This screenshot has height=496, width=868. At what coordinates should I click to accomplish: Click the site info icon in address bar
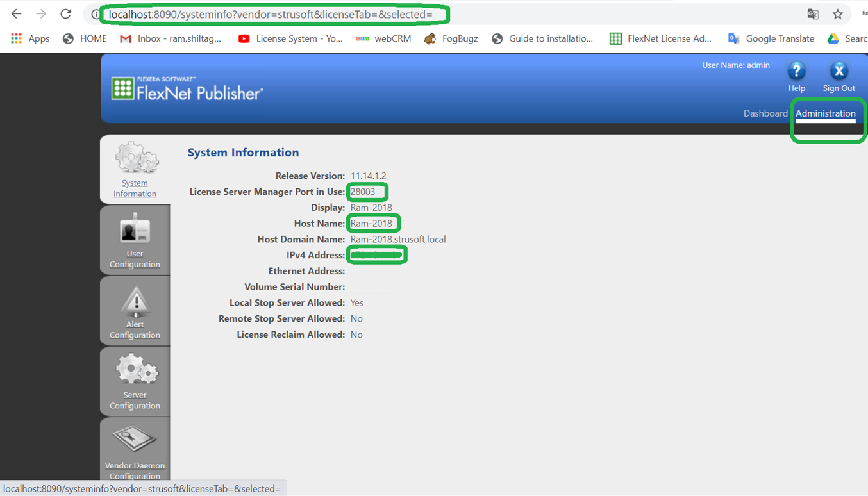pos(95,14)
